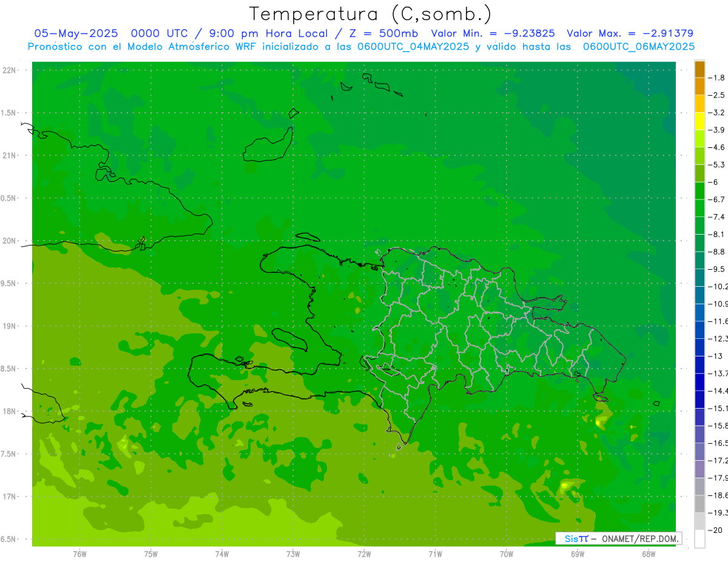728x562 pixels.
Task: Click the "-1.8" legend value
Action: (x=717, y=78)
